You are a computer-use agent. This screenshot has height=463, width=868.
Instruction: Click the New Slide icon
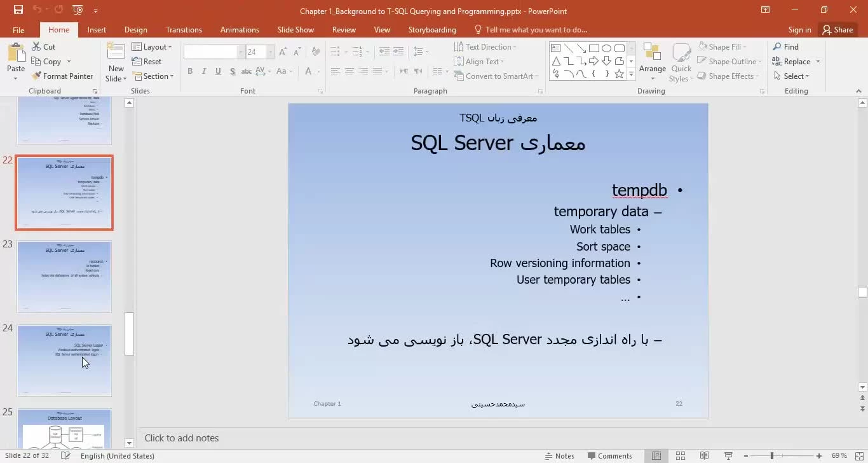tap(116, 52)
